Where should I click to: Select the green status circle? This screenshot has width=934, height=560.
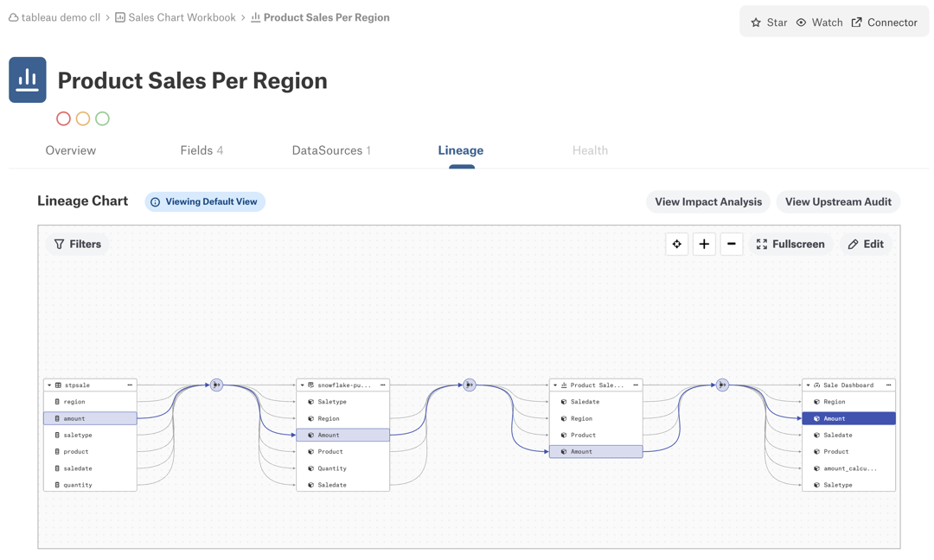pyautogui.click(x=102, y=118)
